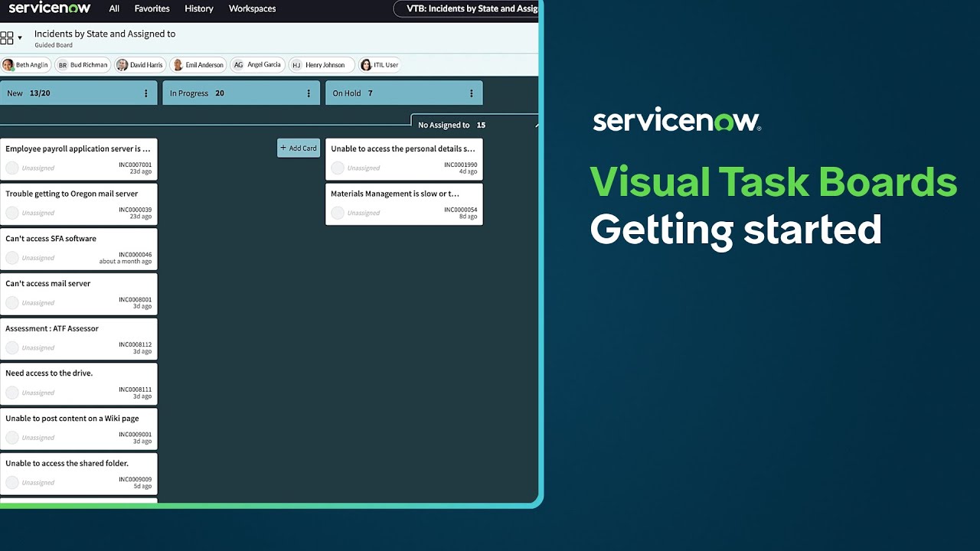Open the On Hold lane options menu
The width and height of the screenshot is (980, 551).
click(x=472, y=93)
